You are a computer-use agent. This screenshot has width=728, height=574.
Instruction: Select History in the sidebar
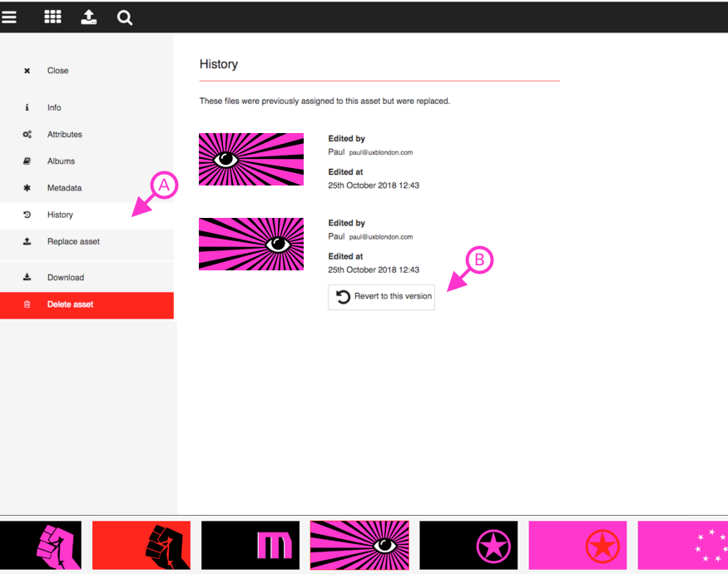[x=60, y=215]
